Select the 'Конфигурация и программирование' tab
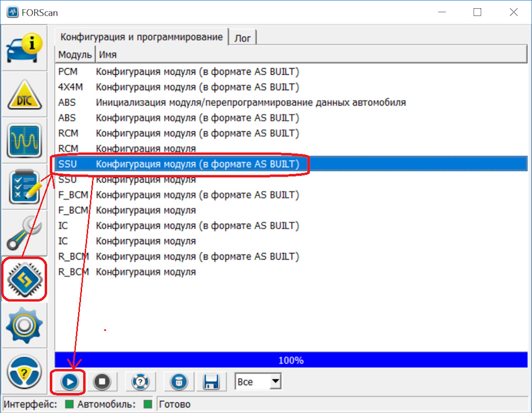The width and height of the screenshot is (532, 413). coord(141,37)
